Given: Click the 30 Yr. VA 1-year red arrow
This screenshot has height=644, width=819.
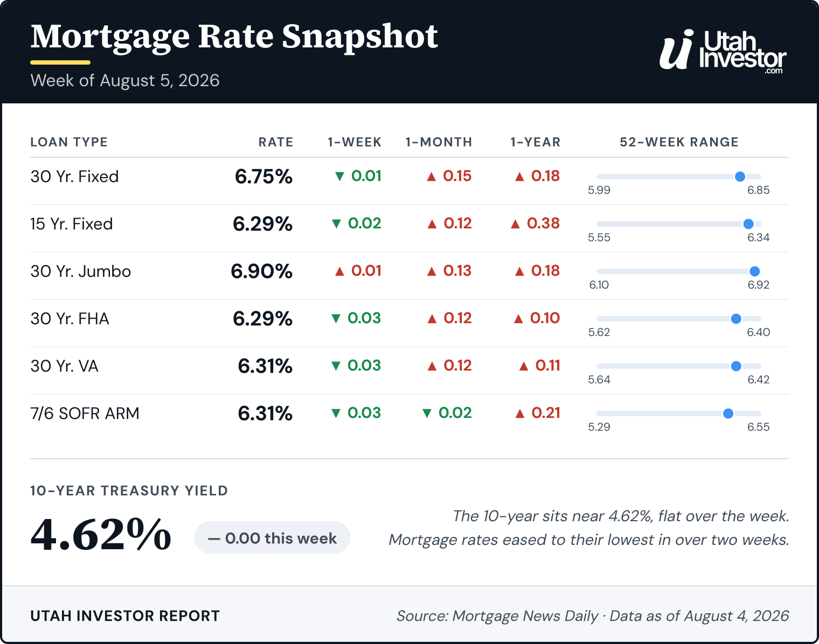Looking at the screenshot, I should [x=524, y=366].
